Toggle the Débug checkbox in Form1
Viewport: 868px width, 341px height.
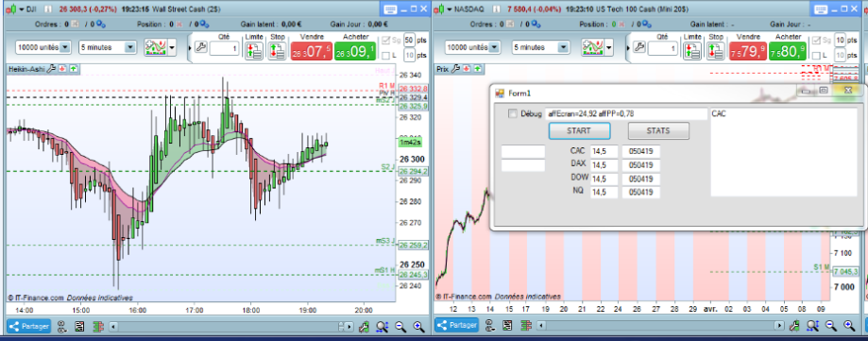click(x=513, y=113)
